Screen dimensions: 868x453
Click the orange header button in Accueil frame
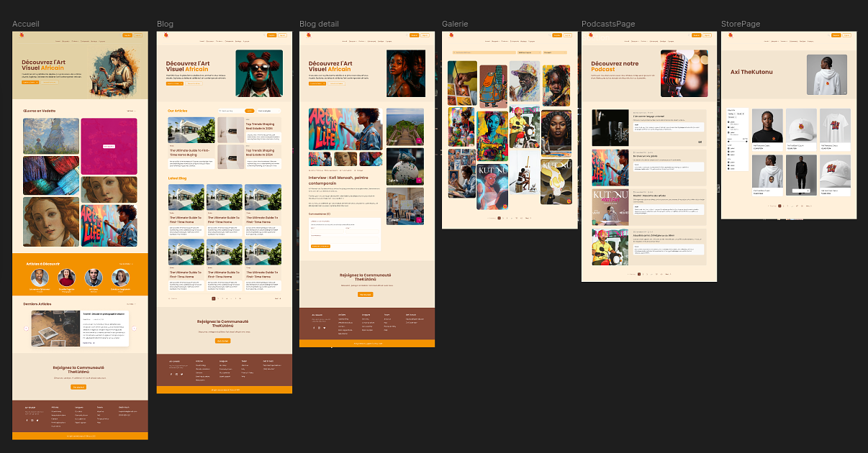[x=127, y=35]
